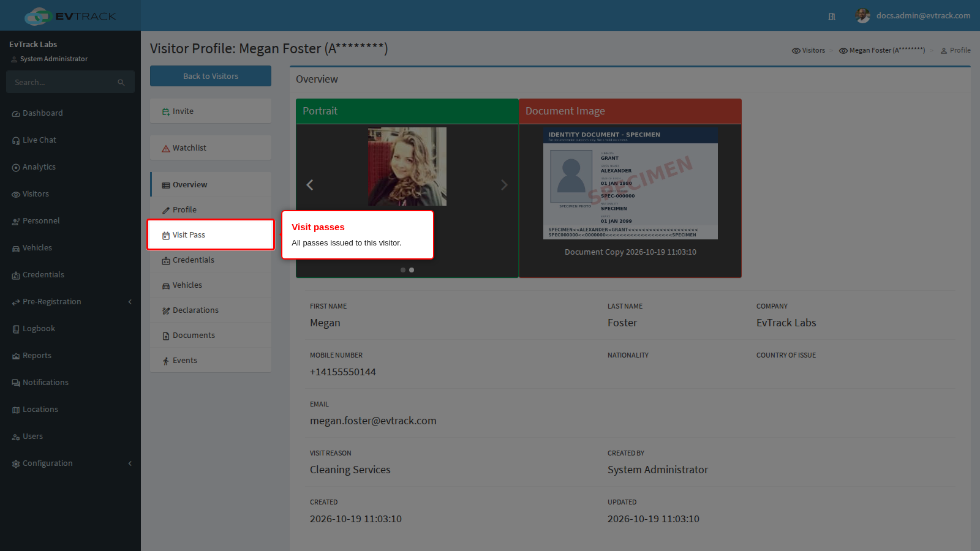980x551 pixels.
Task: Expand Configuration submenu
Action: 70,463
